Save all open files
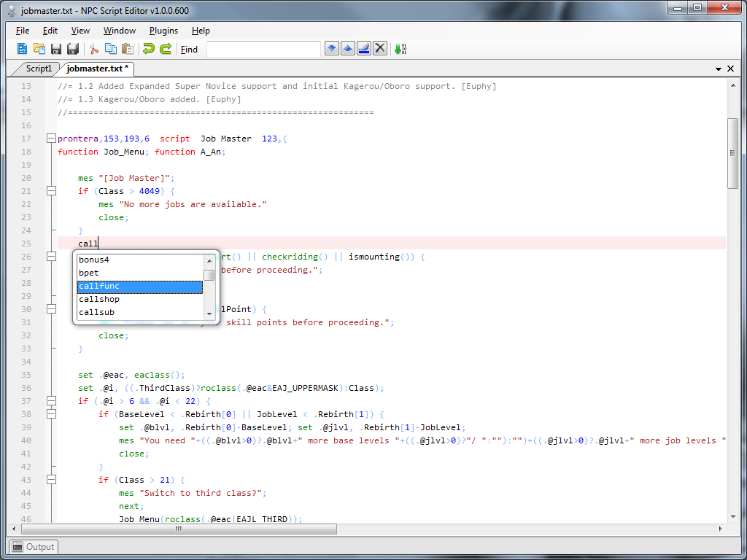This screenshot has height=560, width=747. coord(73,49)
